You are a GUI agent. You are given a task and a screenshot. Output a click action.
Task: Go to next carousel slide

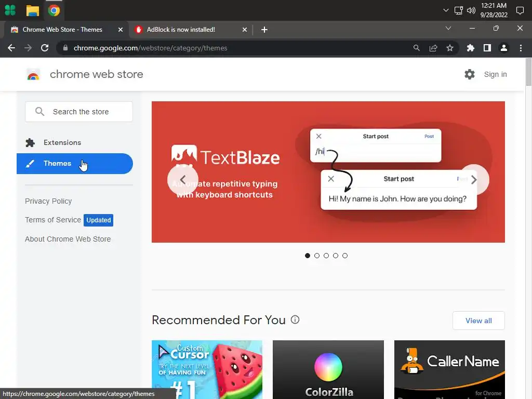pyautogui.click(x=474, y=179)
